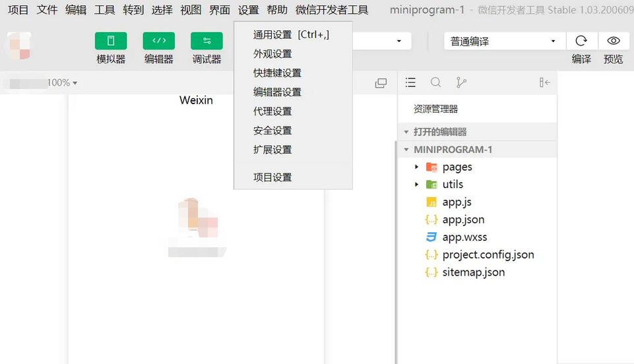The image size is (634, 364).
Task: Toggle the 模拟器 simulator panel button
Action: pos(110,41)
